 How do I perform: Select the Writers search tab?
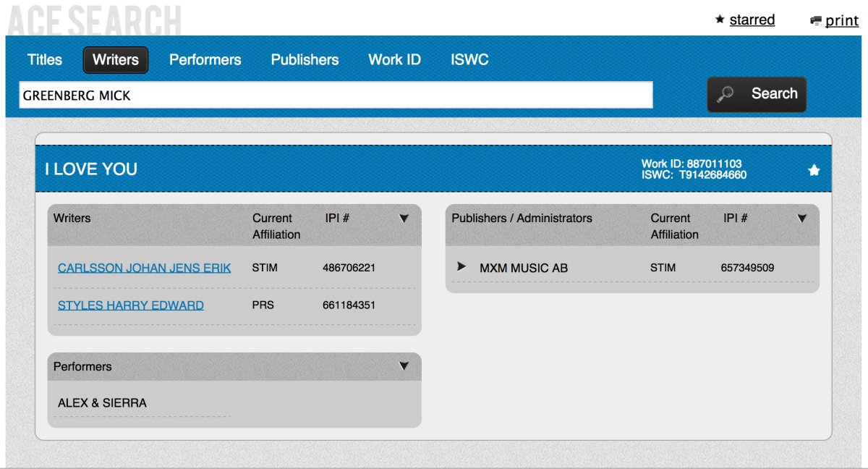pos(116,60)
